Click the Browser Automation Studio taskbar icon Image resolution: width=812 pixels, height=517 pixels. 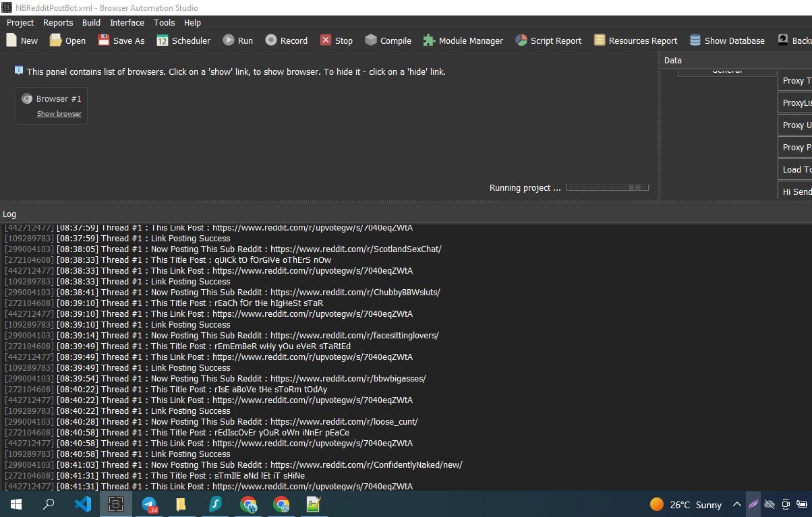click(x=115, y=504)
